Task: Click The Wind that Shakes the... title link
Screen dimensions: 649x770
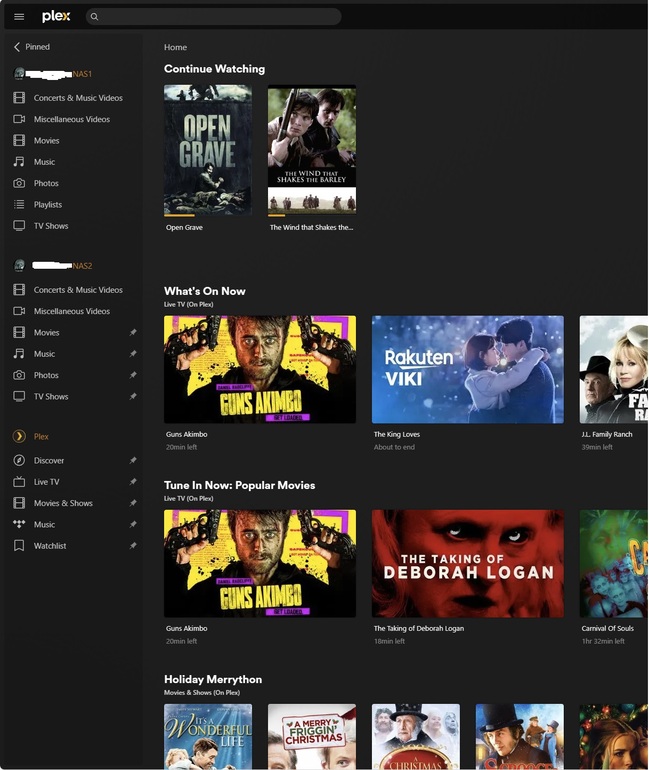Action: pos(311,227)
